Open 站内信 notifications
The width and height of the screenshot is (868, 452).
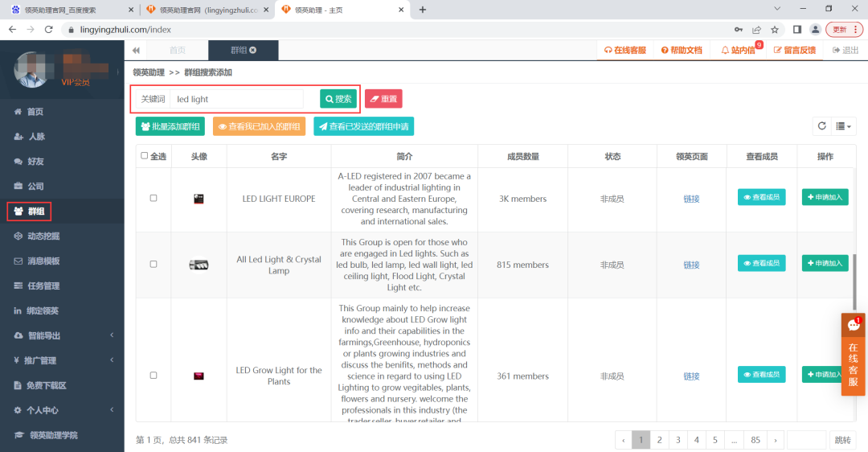click(738, 50)
